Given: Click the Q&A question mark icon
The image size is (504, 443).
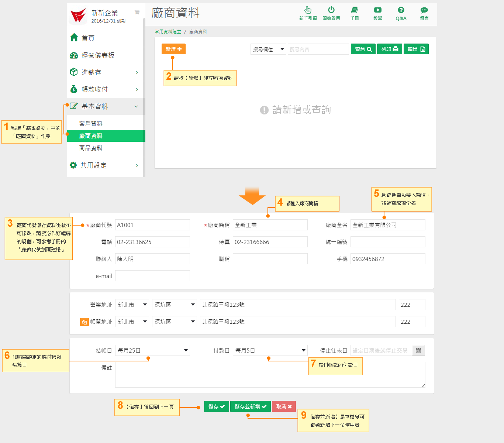Looking at the screenshot, I should pos(401,10).
